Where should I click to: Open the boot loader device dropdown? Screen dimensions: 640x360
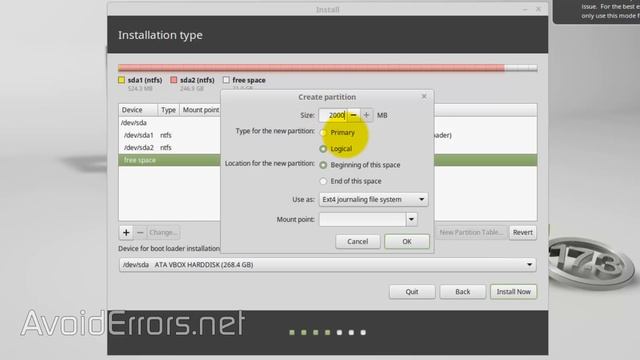coord(327,265)
